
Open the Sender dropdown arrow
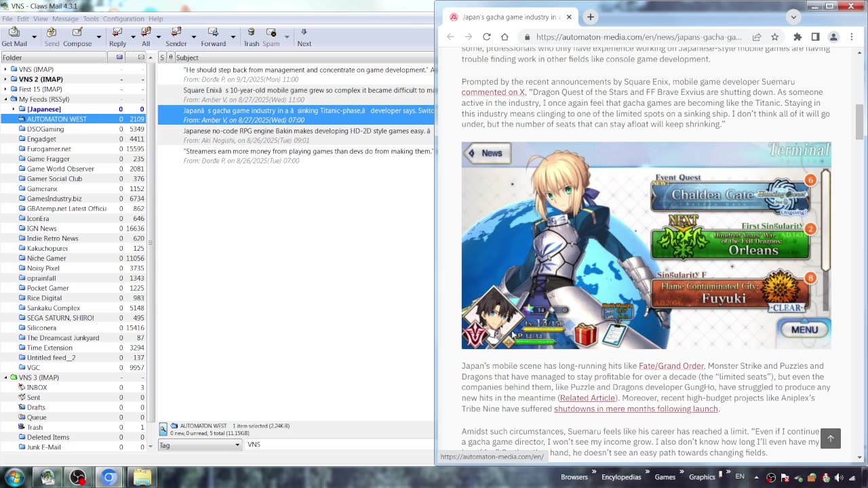(x=193, y=37)
